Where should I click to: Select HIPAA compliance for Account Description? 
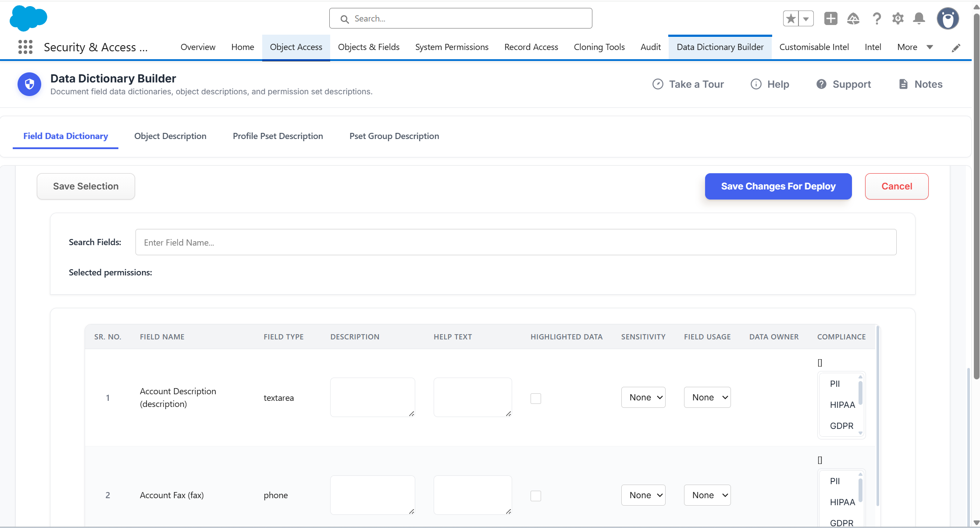click(x=838, y=405)
